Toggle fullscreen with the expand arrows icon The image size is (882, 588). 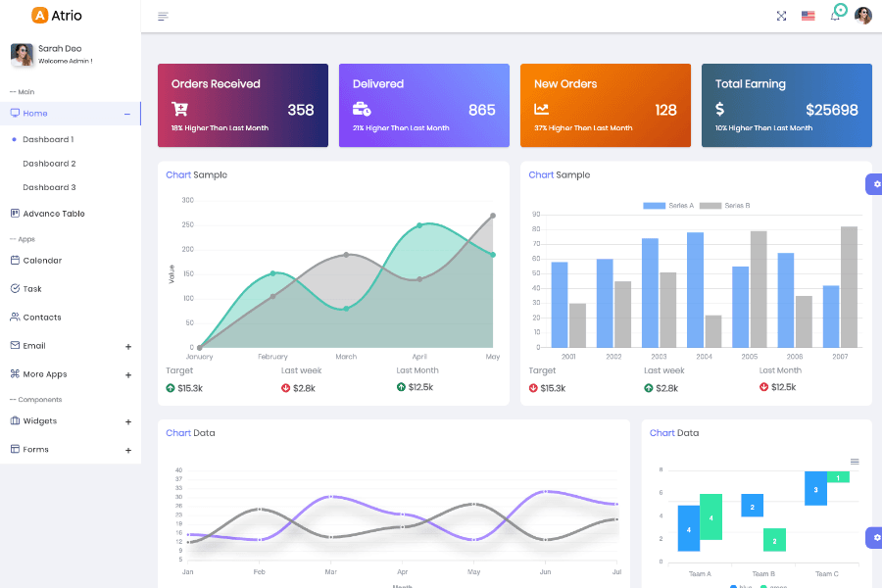click(x=781, y=16)
